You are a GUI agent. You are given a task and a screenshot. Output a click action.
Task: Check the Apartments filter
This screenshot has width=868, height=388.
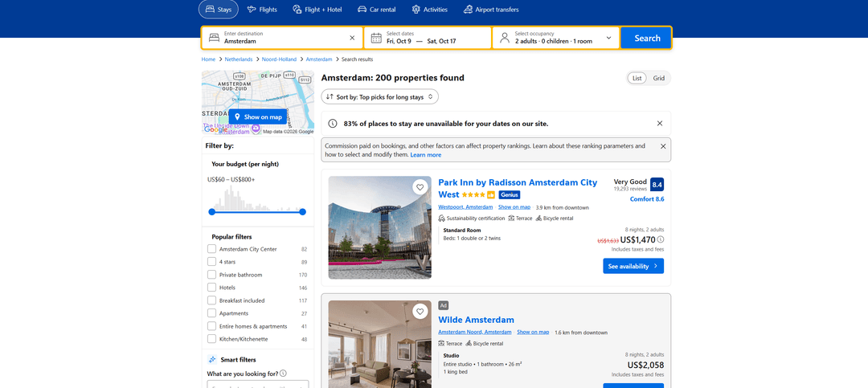[x=211, y=313]
